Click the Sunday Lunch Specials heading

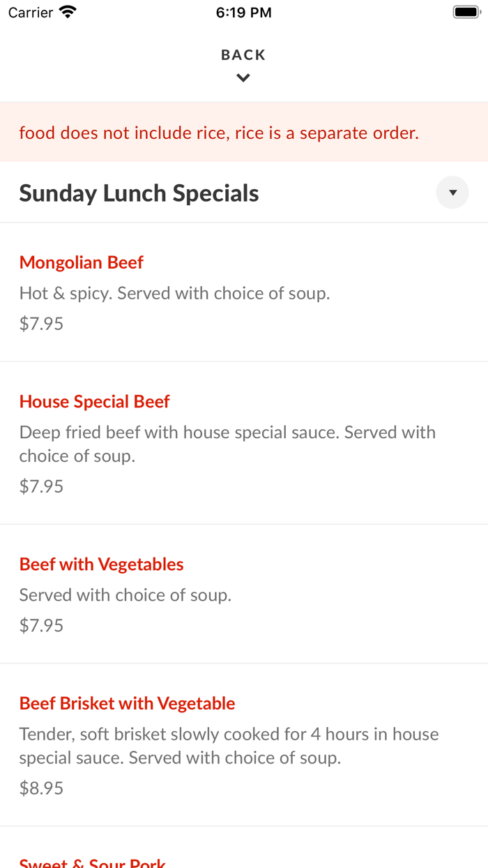(139, 192)
